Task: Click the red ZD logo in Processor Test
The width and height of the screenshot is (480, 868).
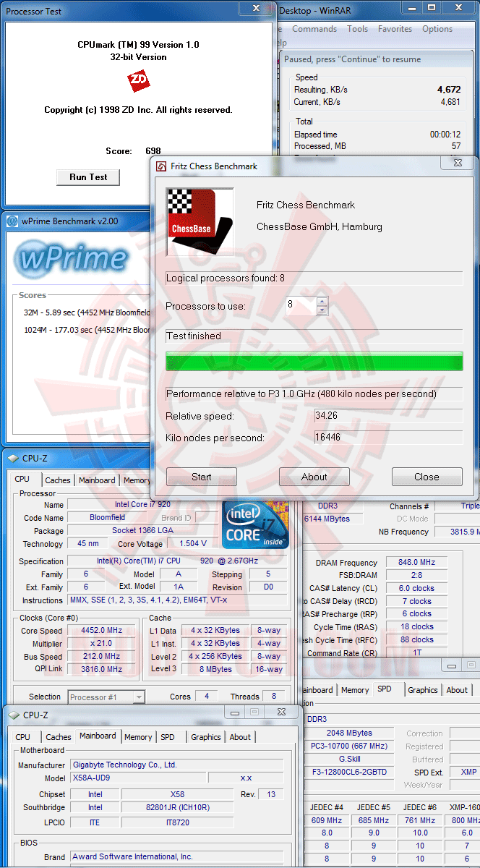Action: (x=138, y=80)
